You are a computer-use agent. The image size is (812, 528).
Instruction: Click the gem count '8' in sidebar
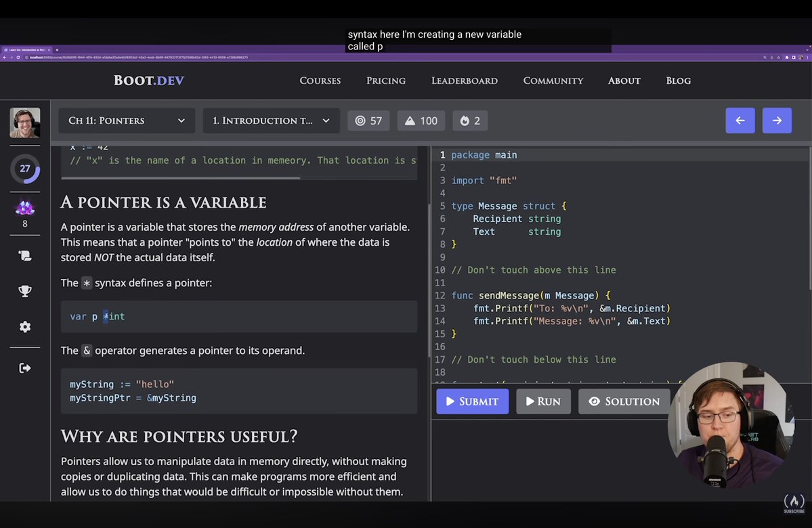[25, 223]
